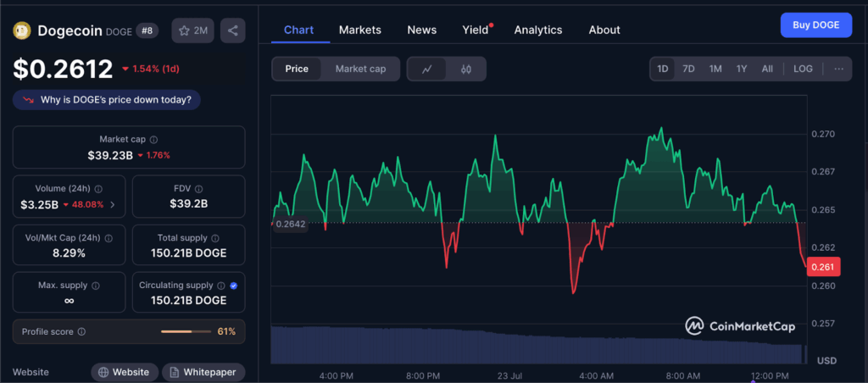Click info icon next to Market cap

click(153, 140)
